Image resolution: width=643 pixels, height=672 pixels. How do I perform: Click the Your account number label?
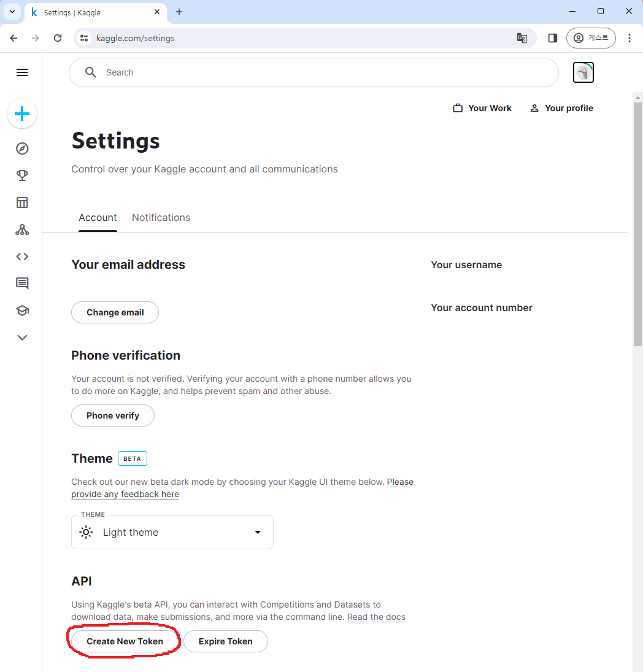click(482, 307)
